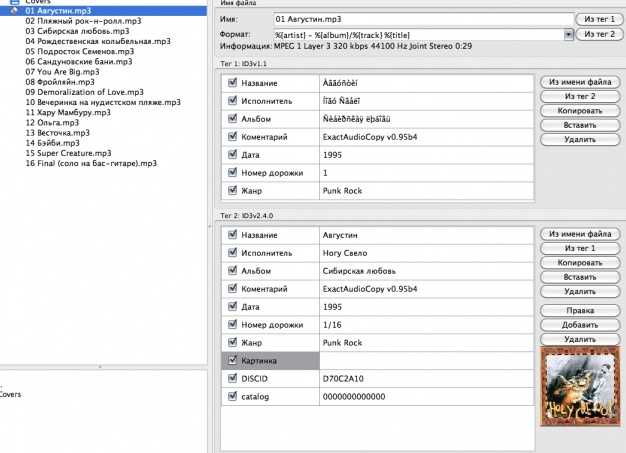The width and height of the screenshot is (626, 453).
Task: Click the Добавить button
Action: [579, 325]
